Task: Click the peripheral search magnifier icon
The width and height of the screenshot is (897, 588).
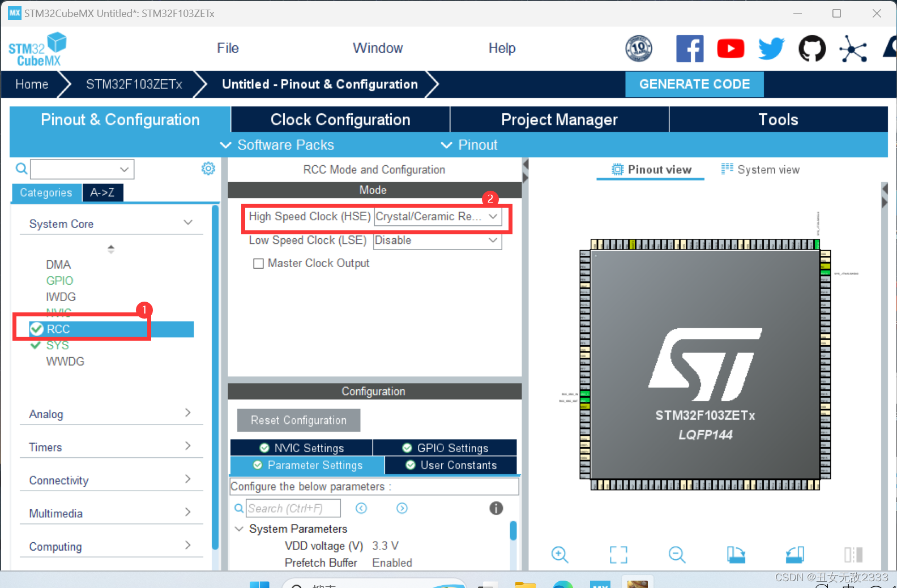Action: (21, 169)
